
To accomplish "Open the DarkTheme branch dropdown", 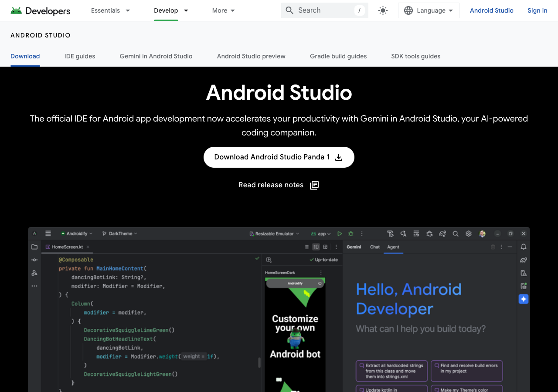I will 119,233.
